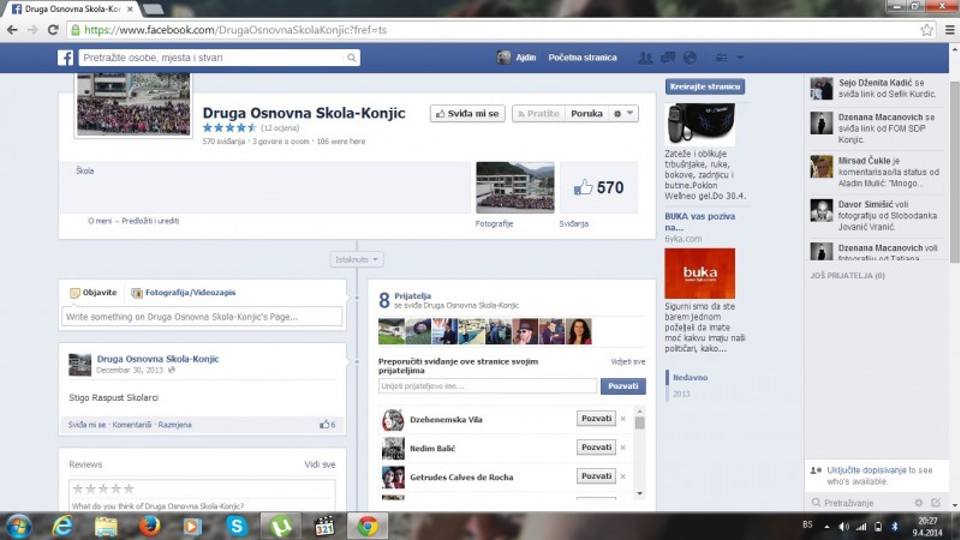This screenshot has height=540, width=960.
Task: Open the Istaknuto dropdown
Action: tap(356, 260)
